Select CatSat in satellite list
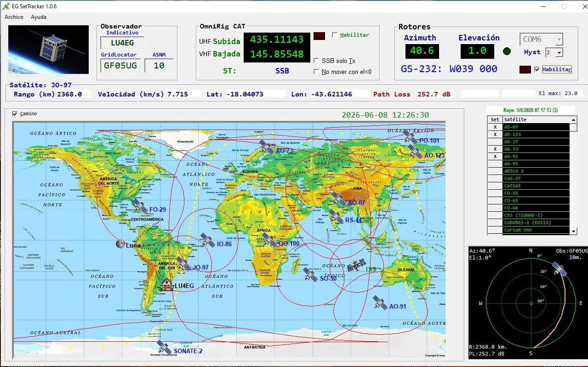The width and height of the screenshot is (588, 367). (536, 186)
